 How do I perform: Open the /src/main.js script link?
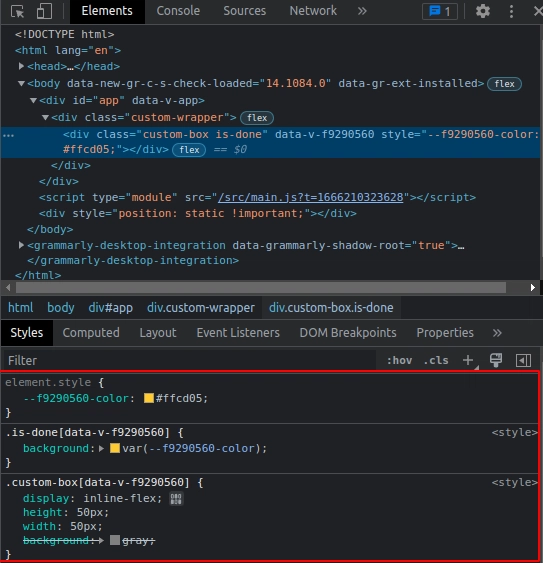click(311, 197)
